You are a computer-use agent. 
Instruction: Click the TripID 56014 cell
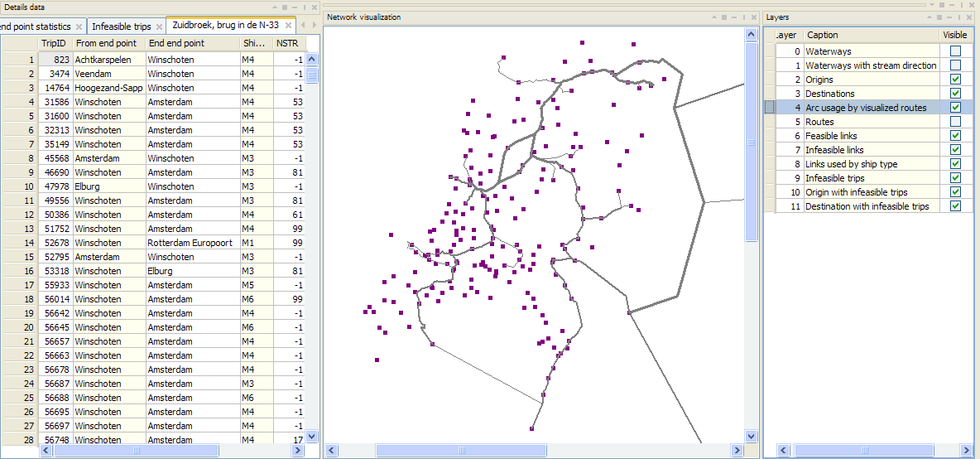point(55,299)
